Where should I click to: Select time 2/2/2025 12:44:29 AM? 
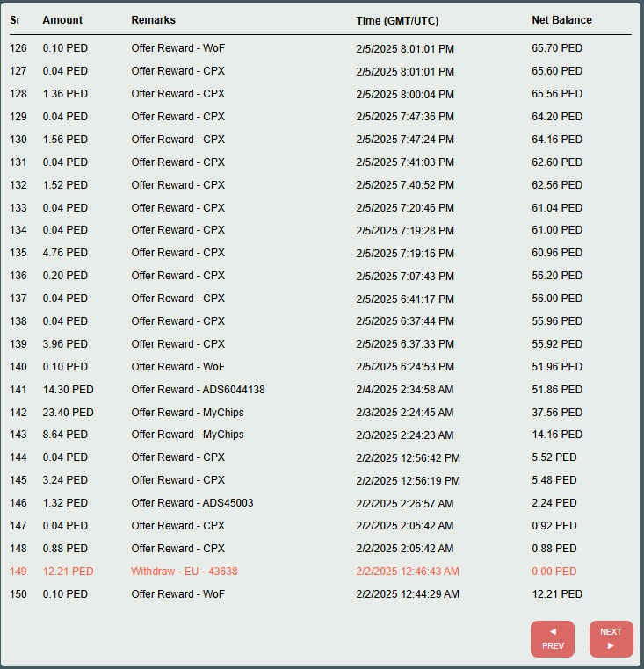pos(408,594)
